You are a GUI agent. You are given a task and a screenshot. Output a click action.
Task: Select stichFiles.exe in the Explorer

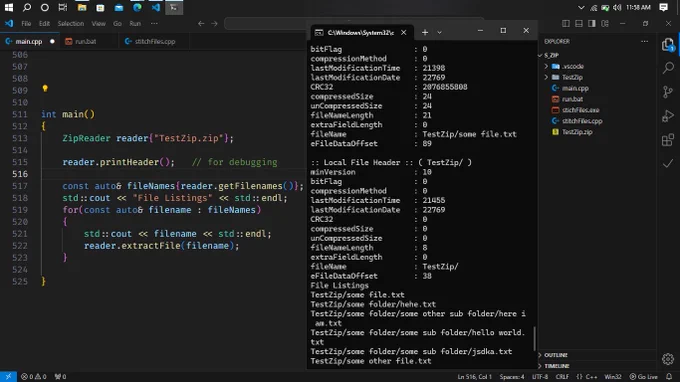(x=580, y=110)
